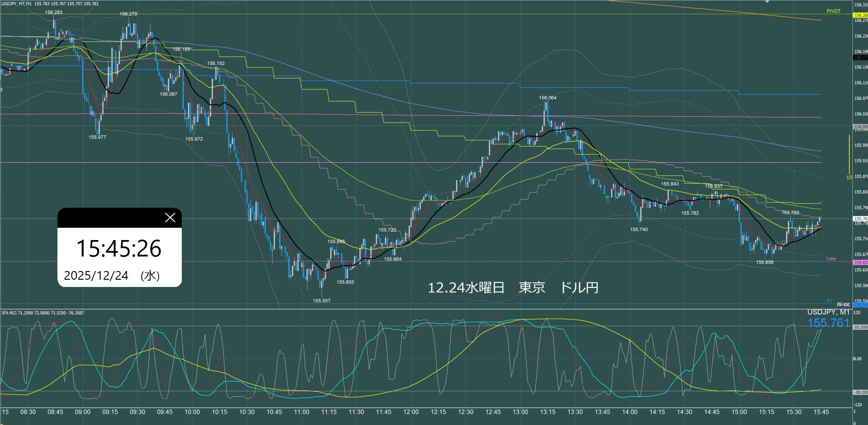
Task: Click the yellow pivot price tag on price axis
Action: click(x=860, y=15)
